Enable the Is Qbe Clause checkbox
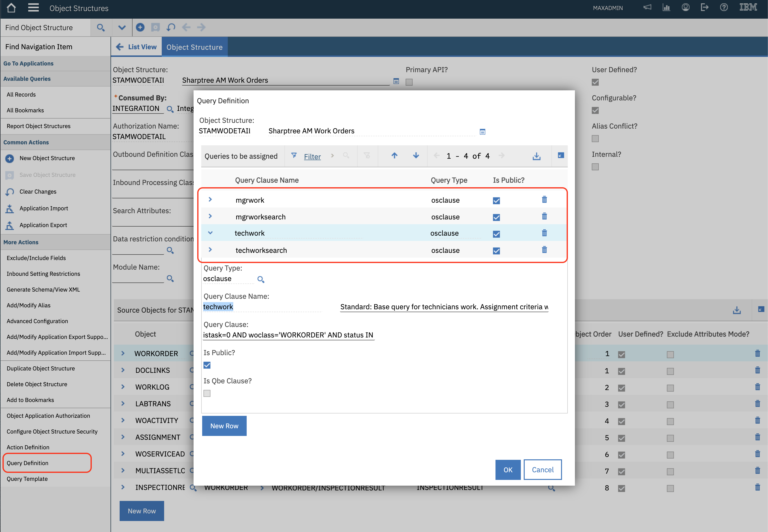 tap(207, 393)
